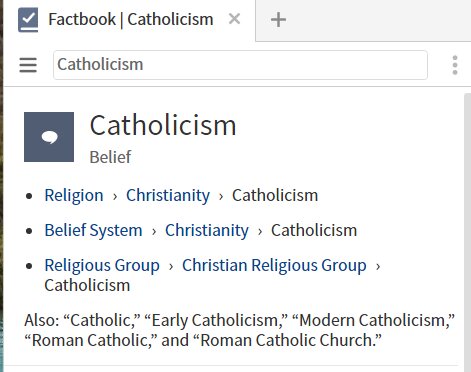471x372 pixels.
Task: Open the Religious Group link
Action: coord(102,265)
